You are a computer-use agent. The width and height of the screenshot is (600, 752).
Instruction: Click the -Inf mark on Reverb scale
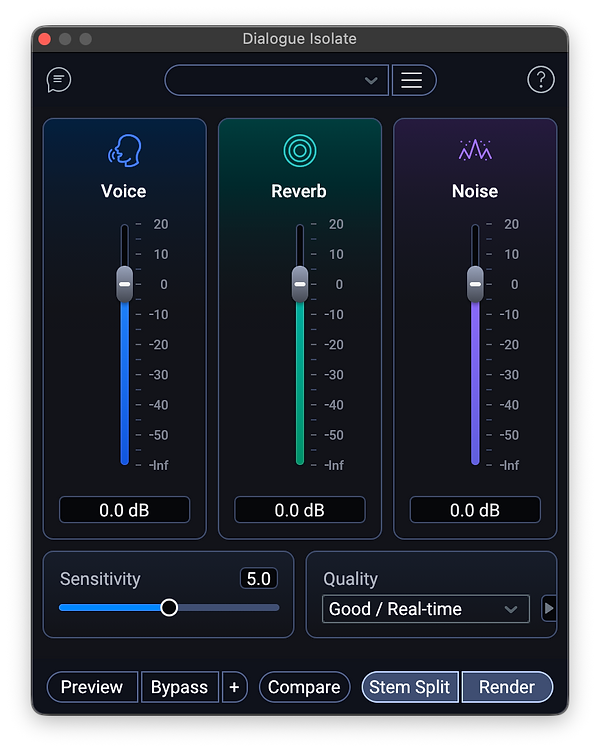(x=334, y=465)
